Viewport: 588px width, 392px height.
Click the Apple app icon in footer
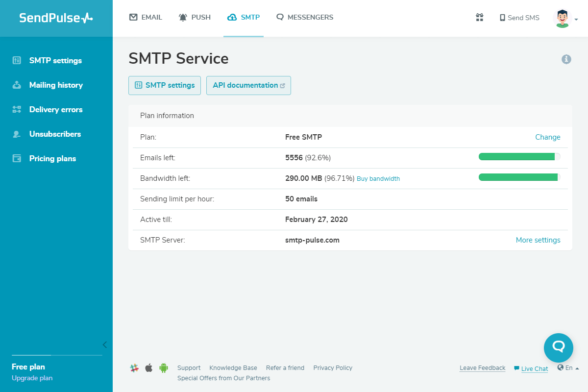(x=149, y=368)
